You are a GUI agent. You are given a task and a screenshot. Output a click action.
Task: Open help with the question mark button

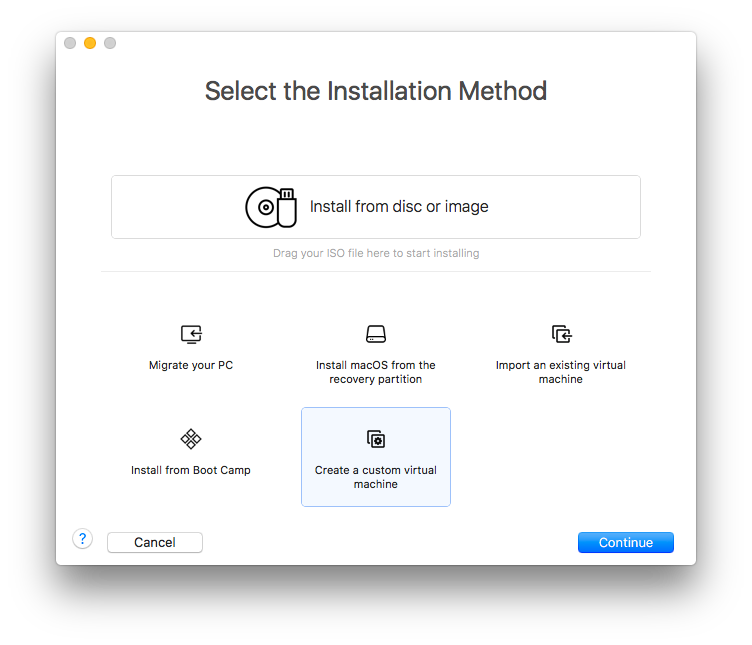point(83,539)
